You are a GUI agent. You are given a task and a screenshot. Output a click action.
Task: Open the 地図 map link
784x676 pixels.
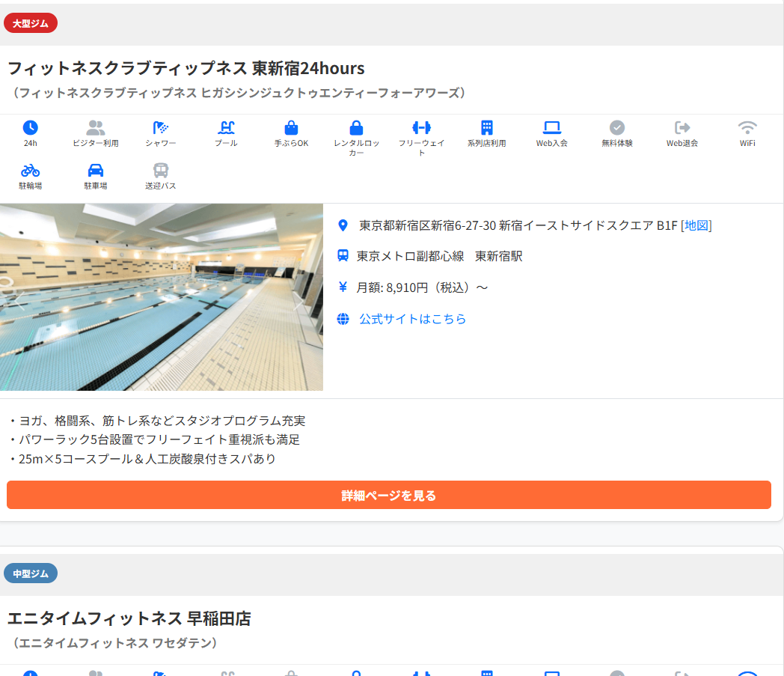[696, 225]
